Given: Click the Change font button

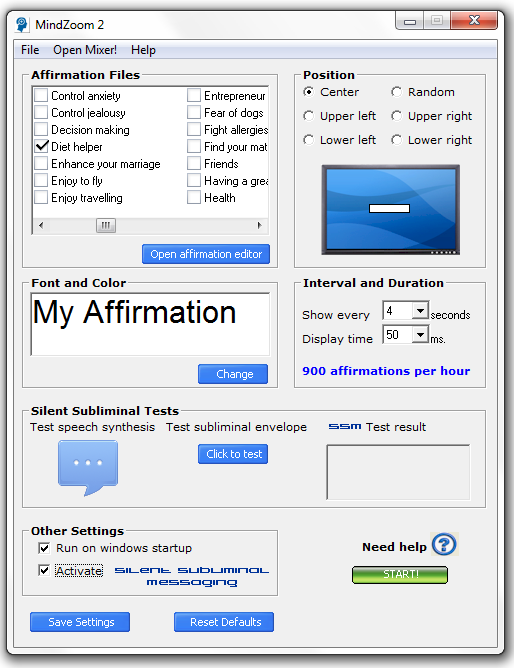Looking at the screenshot, I should coord(233,374).
